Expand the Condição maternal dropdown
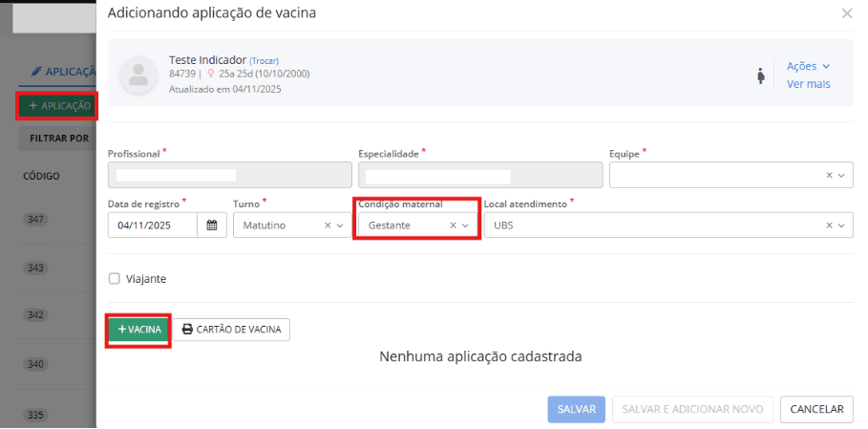The width and height of the screenshot is (868, 429). 466,225
